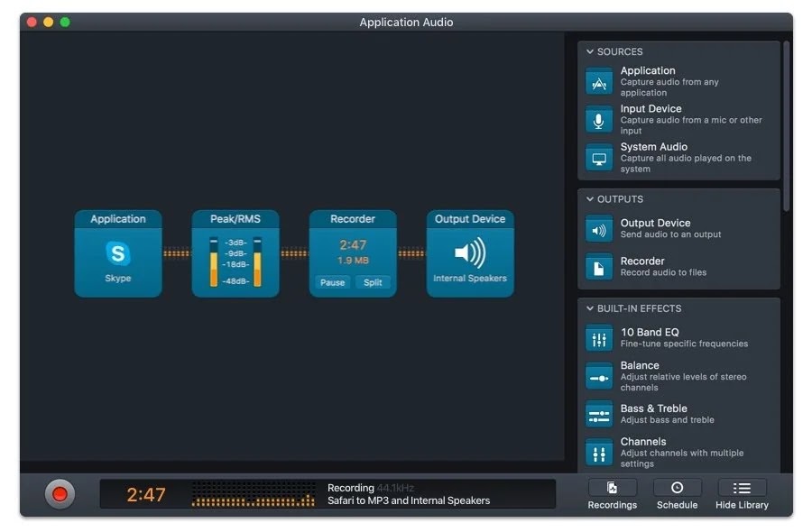Split the recording in the Recorder block
Viewport: 812px width, 532px height.
373,282
